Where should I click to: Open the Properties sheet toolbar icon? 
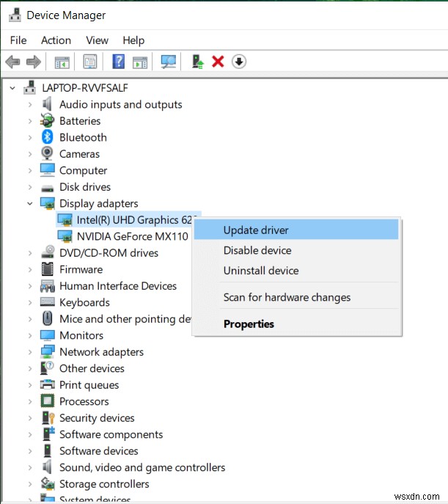click(90, 62)
